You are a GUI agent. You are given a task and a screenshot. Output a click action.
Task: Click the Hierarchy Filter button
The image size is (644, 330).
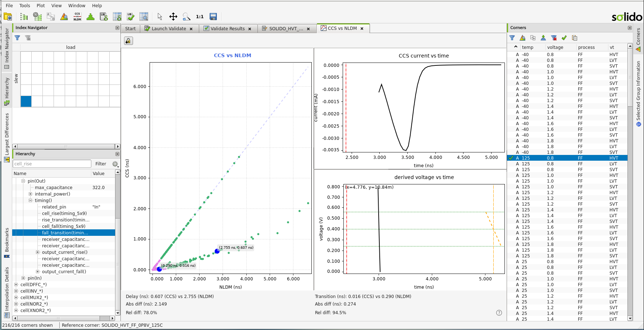click(101, 164)
